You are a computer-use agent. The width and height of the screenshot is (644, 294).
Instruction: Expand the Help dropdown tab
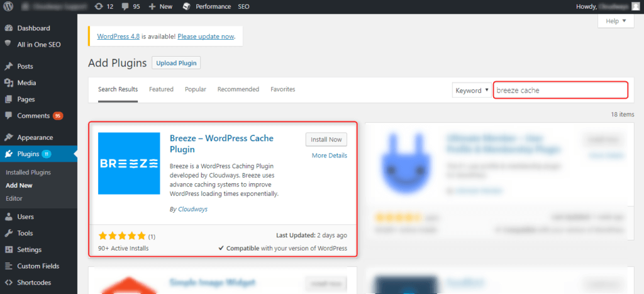616,21
